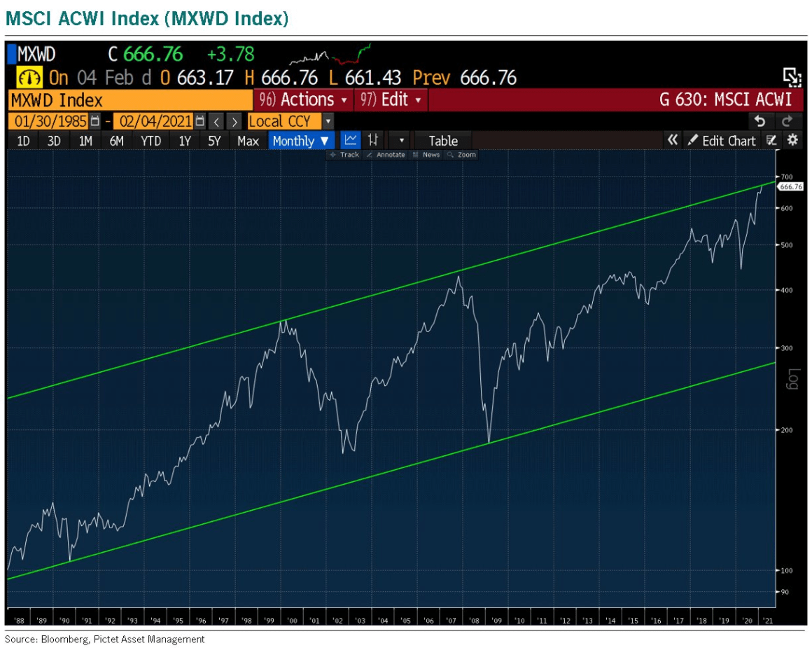Click the '08 year label on time axis
The image size is (812, 648).
474,621
